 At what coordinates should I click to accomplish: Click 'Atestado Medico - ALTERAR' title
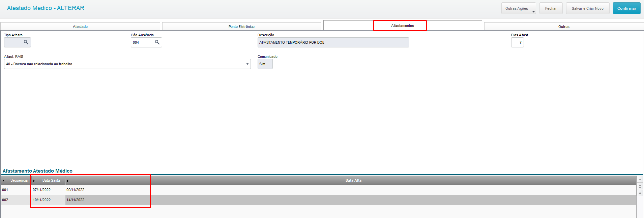coord(46,8)
